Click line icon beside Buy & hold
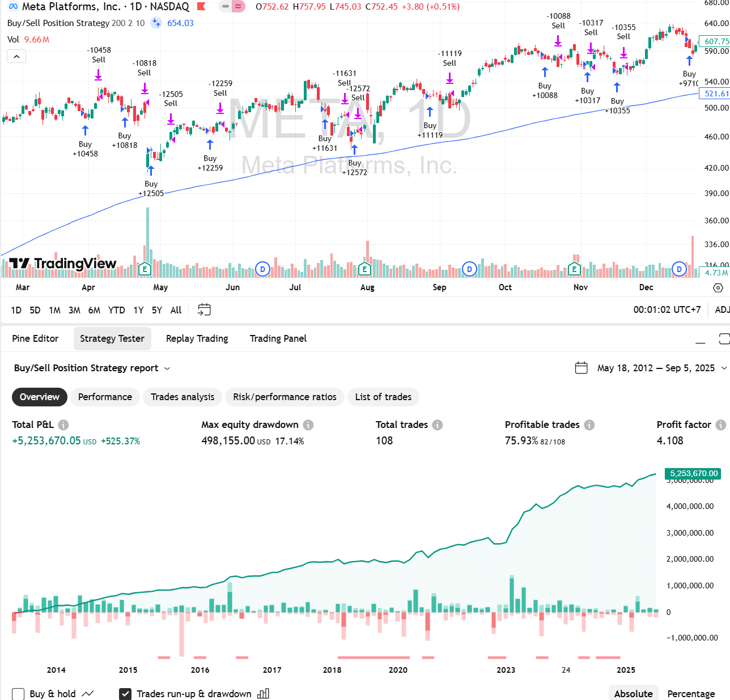Image resolution: width=730 pixels, height=700 pixels. 88,694
